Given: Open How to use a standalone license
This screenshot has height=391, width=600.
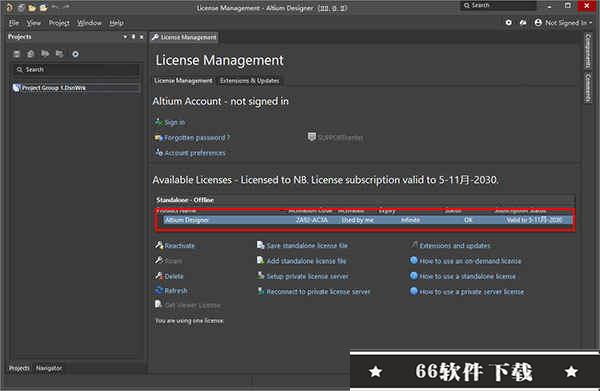Looking at the screenshot, I should [468, 276].
